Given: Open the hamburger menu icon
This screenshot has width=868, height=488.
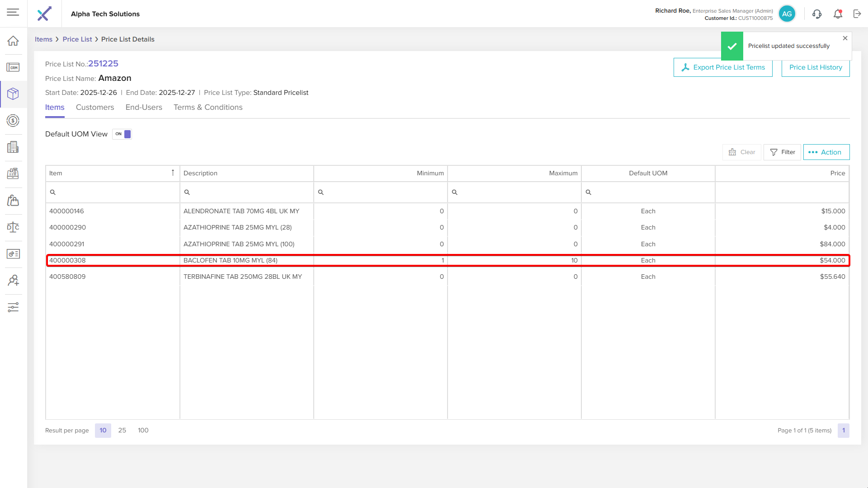Looking at the screenshot, I should pos(13,12).
